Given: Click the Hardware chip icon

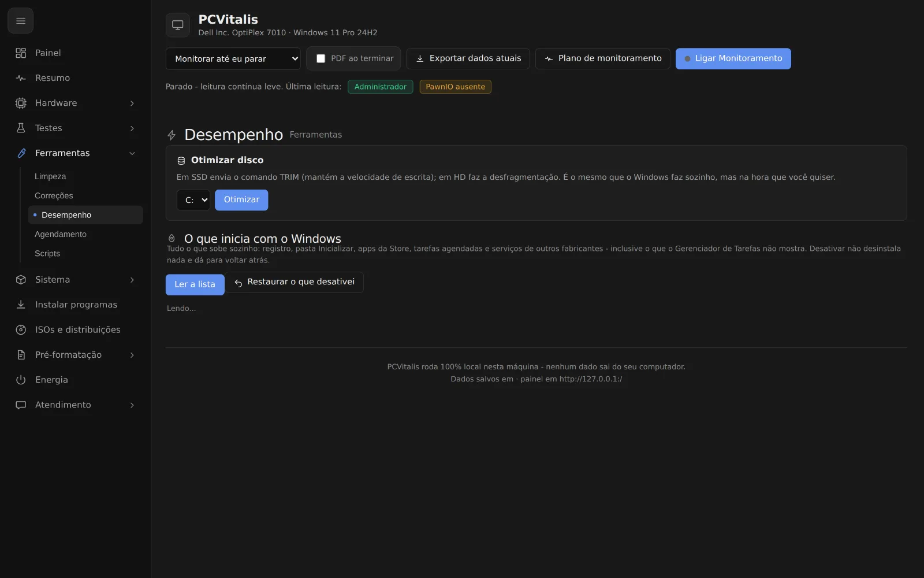Looking at the screenshot, I should [21, 103].
